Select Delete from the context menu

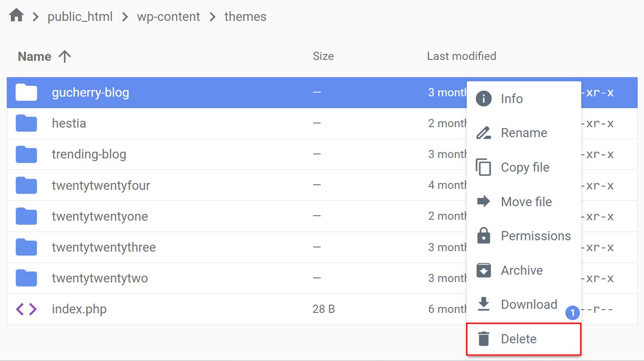[518, 338]
